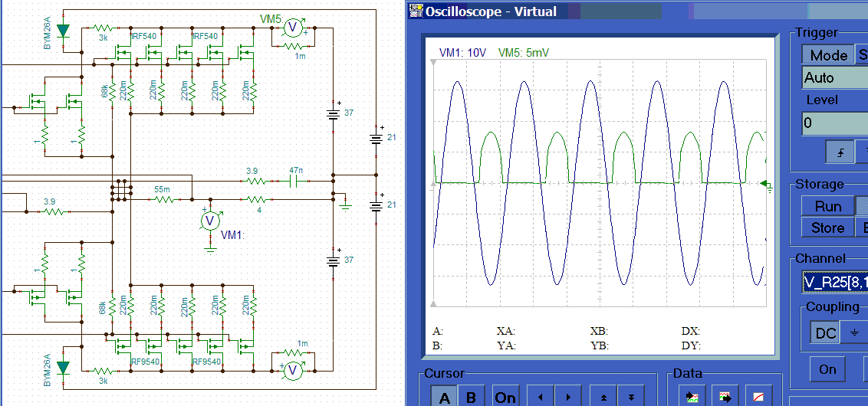Click the red curve diagram data icon
This screenshot has height=406, width=868.
[x=759, y=396]
